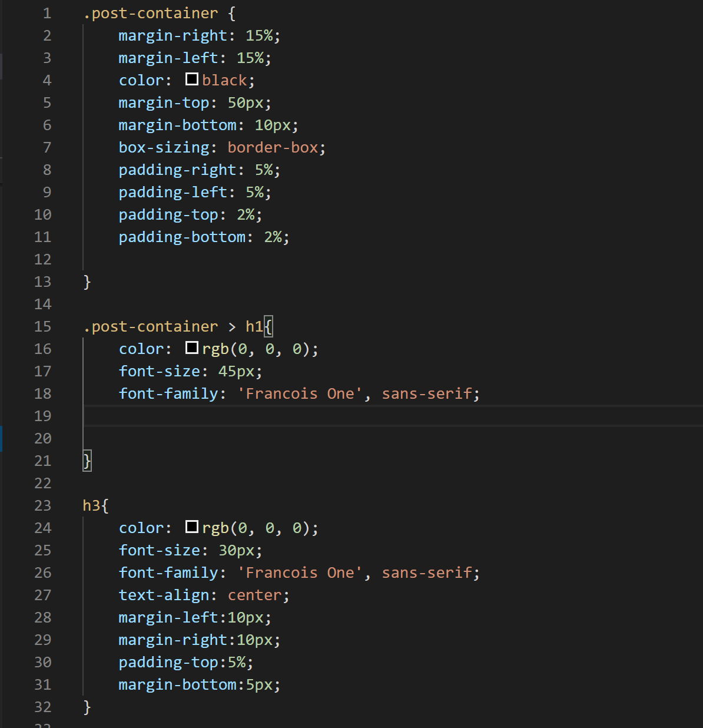
Task: Click the 'black' color value
Action: coord(225,80)
